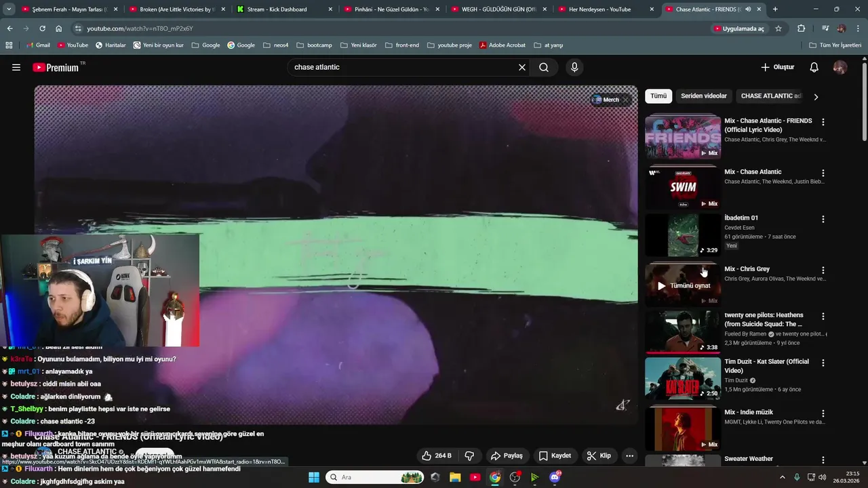
Task: Click the Oluştur create button
Action: tap(777, 67)
